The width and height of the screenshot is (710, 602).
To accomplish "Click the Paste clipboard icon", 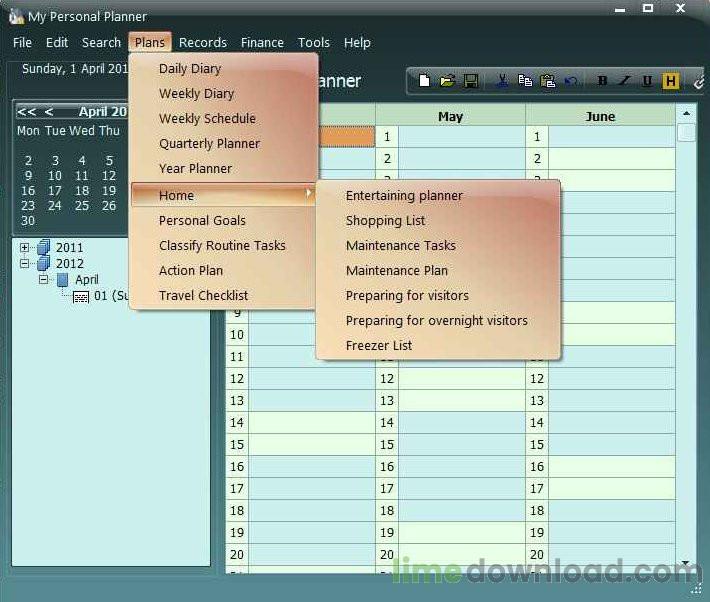I will tap(548, 81).
